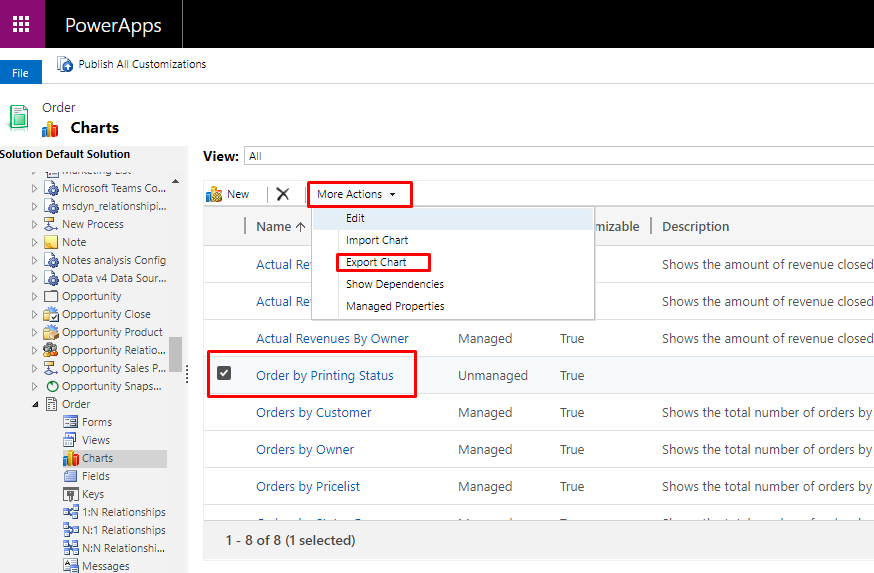Image resolution: width=874 pixels, height=573 pixels.
Task: Choose Managed Properties menu item
Action: [453, 306]
